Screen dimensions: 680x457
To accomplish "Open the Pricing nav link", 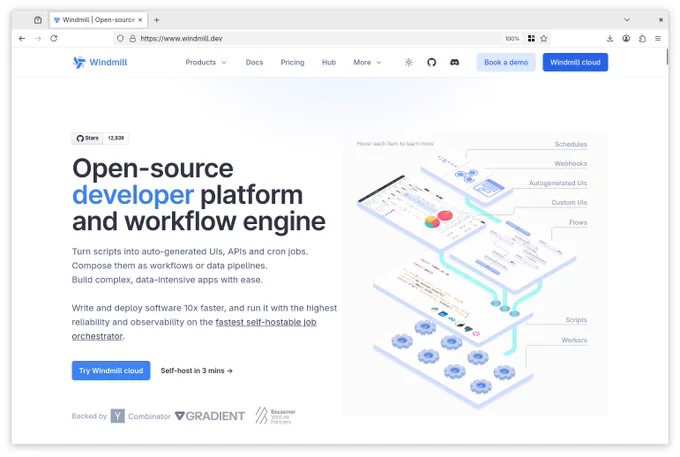I will point(292,62).
